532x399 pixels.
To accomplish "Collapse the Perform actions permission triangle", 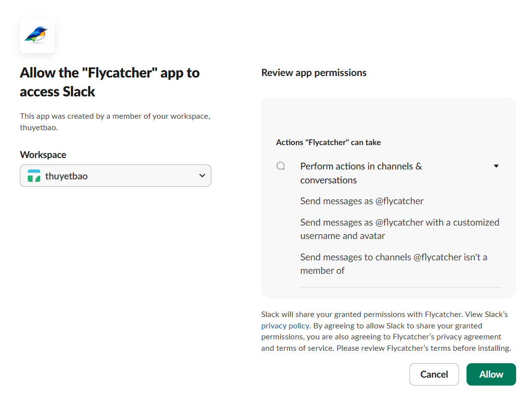I will [x=496, y=166].
